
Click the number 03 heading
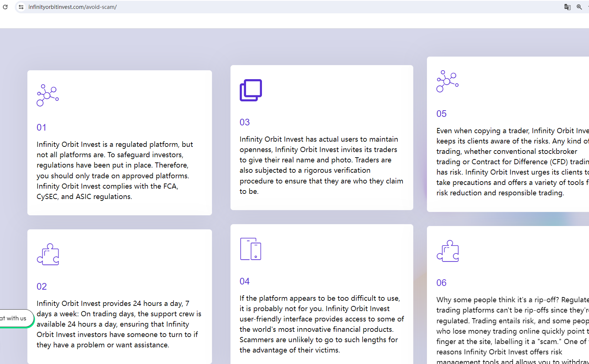pyautogui.click(x=245, y=122)
